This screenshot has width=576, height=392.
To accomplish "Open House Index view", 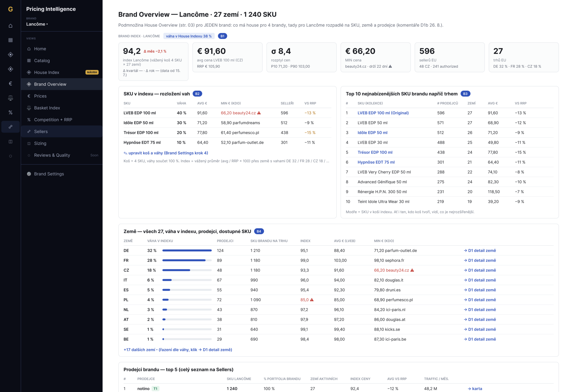I will point(62,72).
